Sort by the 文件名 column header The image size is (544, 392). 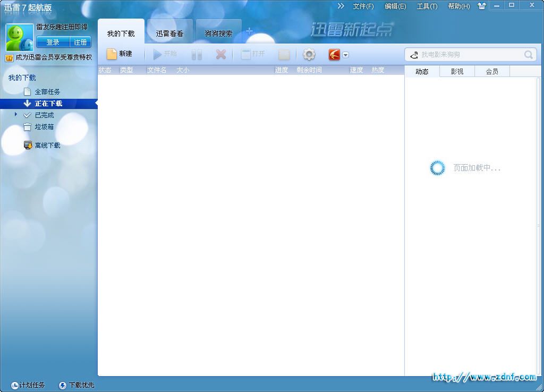click(x=157, y=70)
